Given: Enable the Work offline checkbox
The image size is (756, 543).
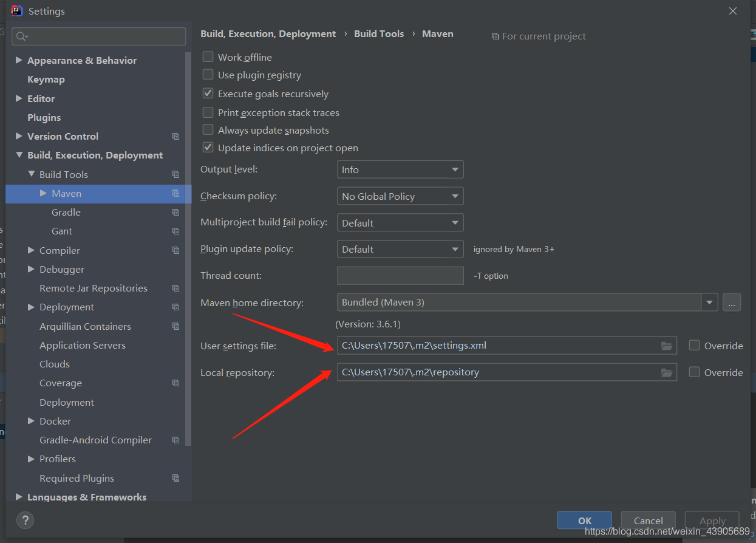Looking at the screenshot, I should coord(208,57).
